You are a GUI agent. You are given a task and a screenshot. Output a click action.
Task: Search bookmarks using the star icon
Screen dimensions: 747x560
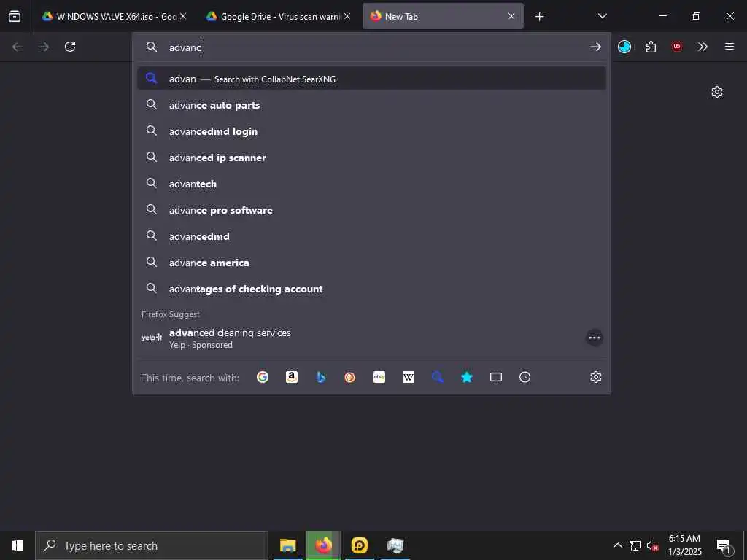467,377
